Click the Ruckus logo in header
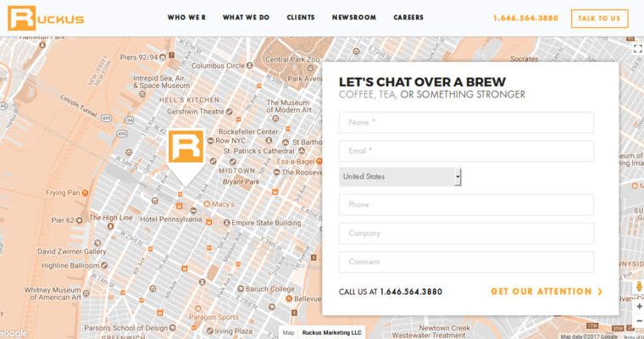 pos(46,18)
